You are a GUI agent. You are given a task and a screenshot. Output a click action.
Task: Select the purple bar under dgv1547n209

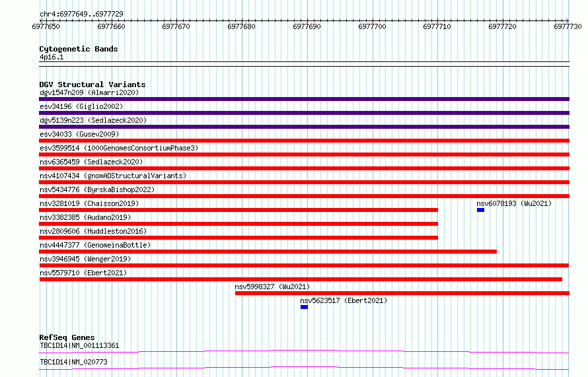coord(304,99)
